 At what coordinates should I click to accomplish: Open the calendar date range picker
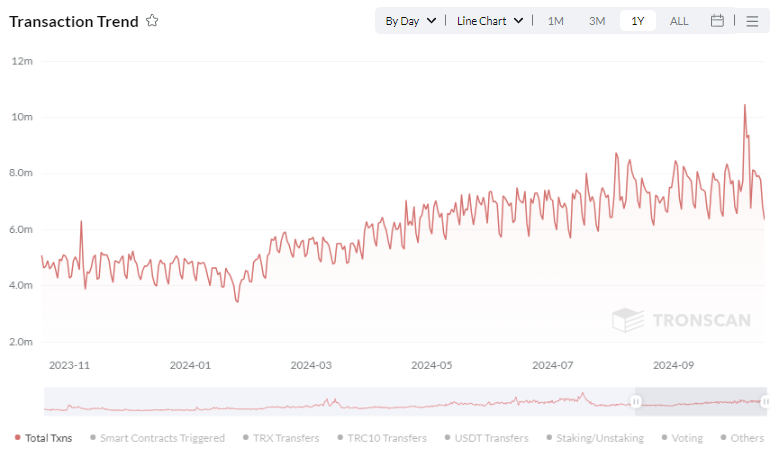coord(717,21)
